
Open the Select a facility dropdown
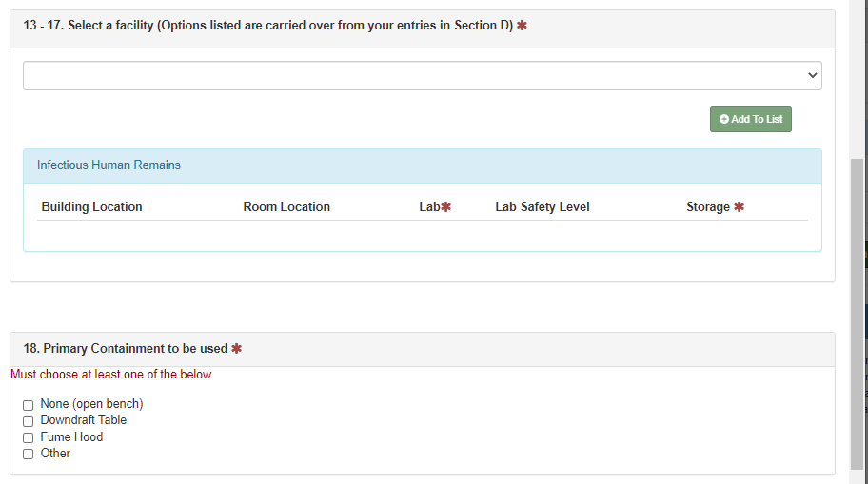(422, 76)
